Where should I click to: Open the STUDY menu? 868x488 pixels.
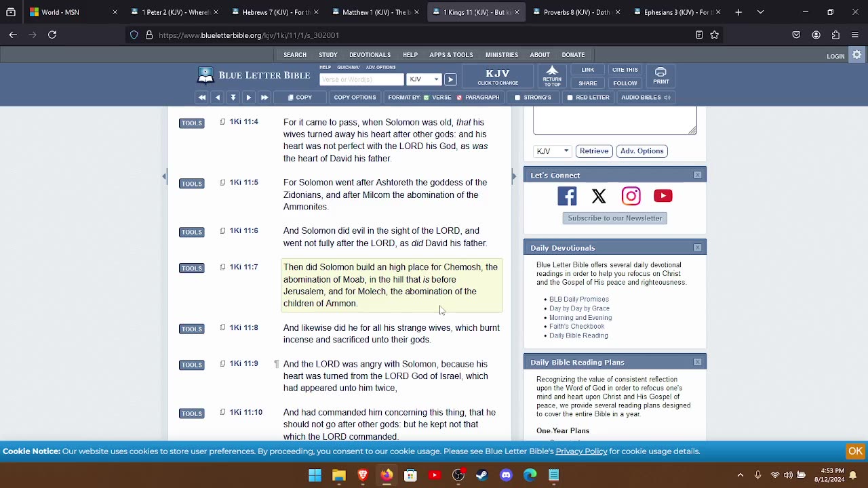coord(328,55)
